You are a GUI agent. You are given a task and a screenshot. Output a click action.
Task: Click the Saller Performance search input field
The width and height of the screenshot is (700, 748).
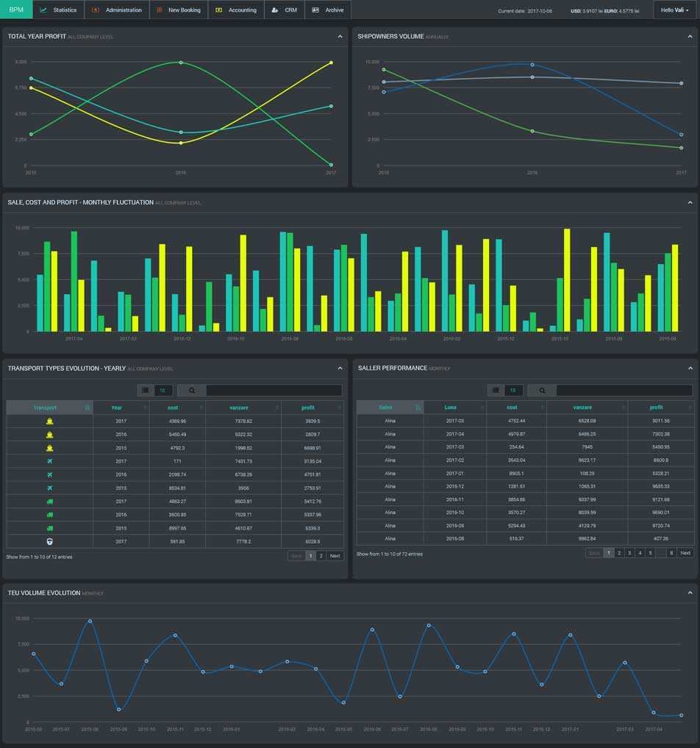click(624, 391)
